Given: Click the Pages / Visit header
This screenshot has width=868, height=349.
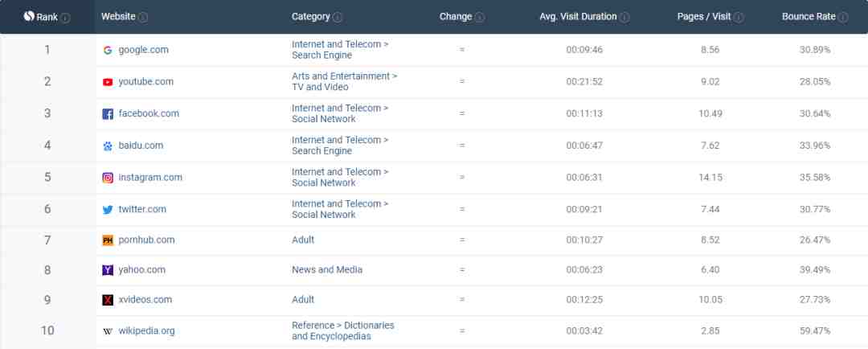Looking at the screenshot, I should pos(704,17).
